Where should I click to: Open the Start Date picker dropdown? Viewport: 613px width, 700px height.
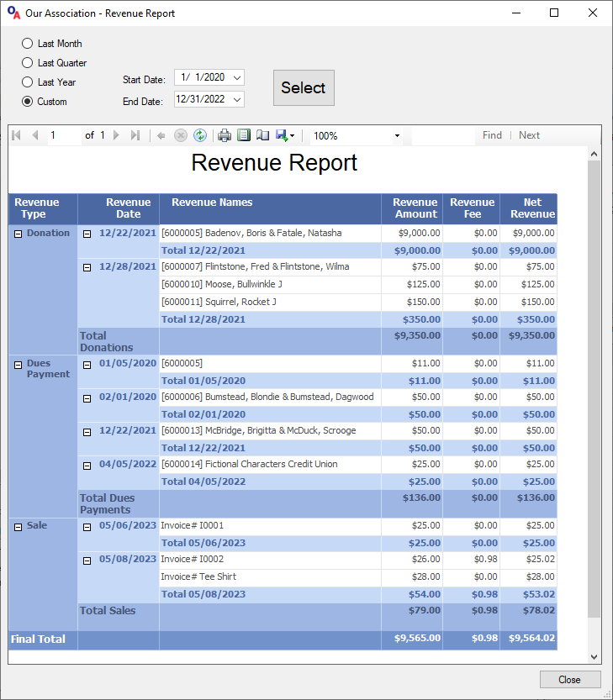coord(237,77)
